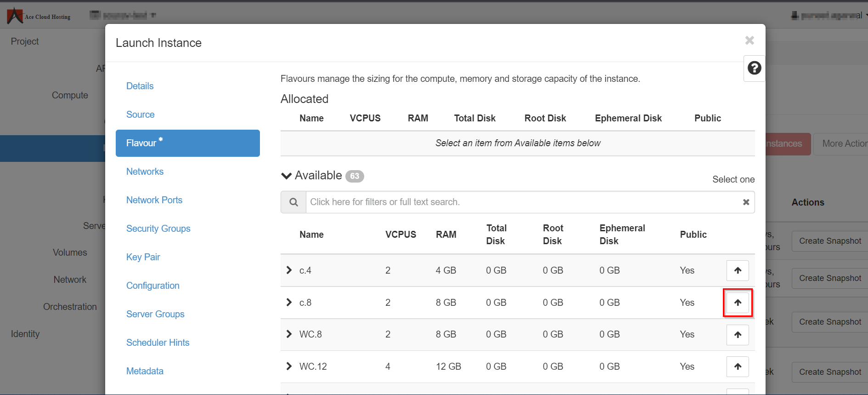Expand details for c.4 row
Screen dimensions: 868x395
pyautogui.click(x=289, y=270)
